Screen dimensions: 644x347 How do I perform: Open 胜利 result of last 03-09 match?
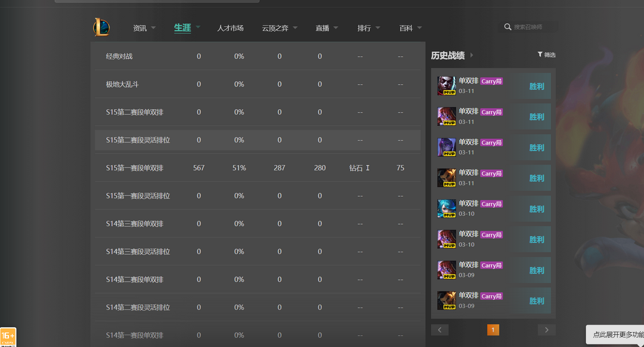point(537,301)
